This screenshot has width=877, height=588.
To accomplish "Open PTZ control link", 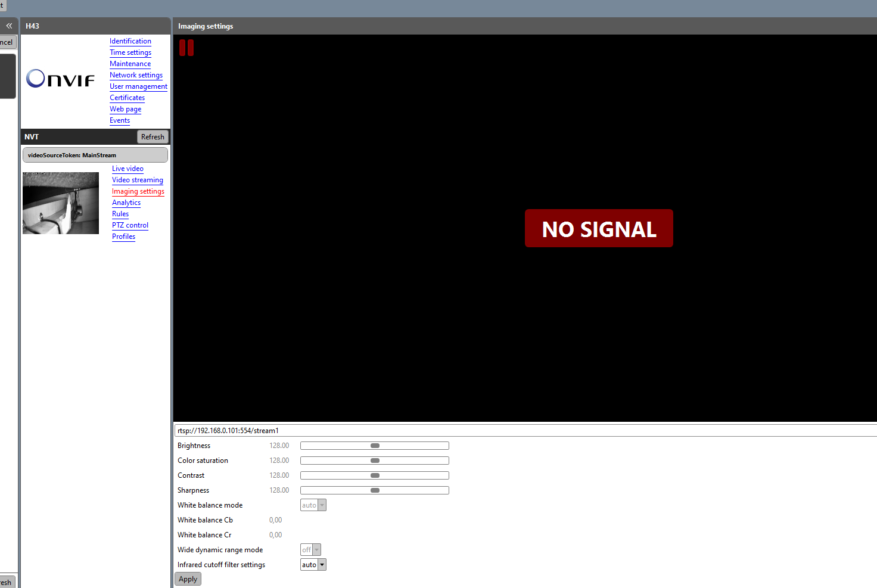I will [x=130, y=225].
